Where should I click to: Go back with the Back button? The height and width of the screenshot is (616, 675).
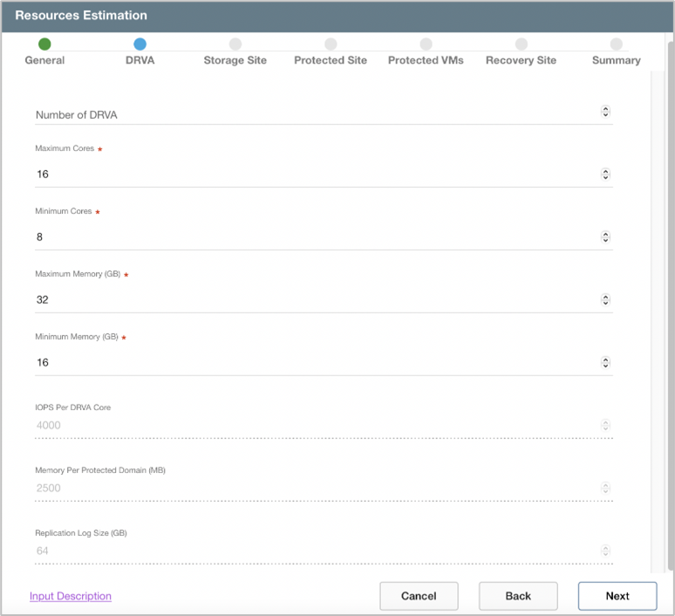[518, 596]
